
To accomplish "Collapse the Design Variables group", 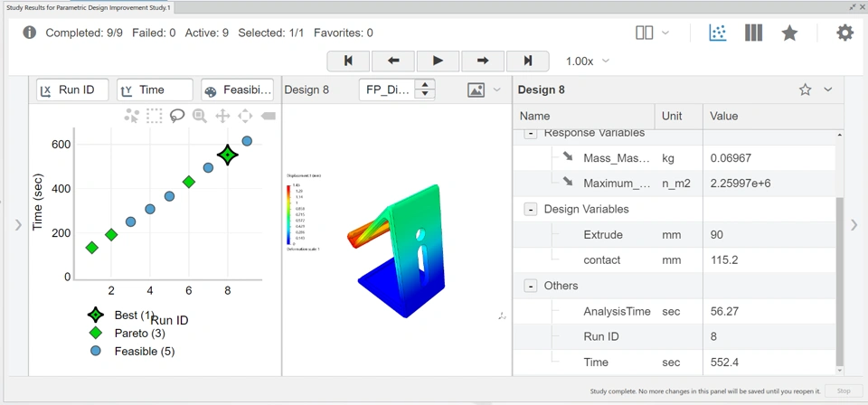I will click(530, 210).
